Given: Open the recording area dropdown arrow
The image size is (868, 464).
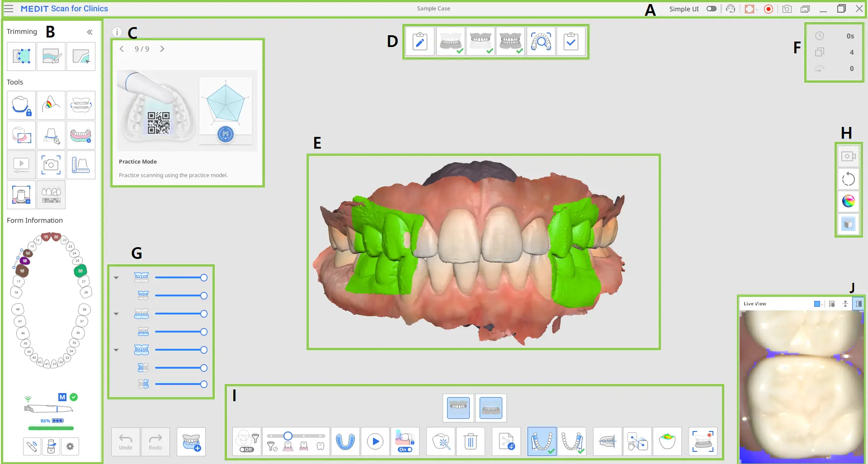Looking at the screenshot, I should click(757, 9).
